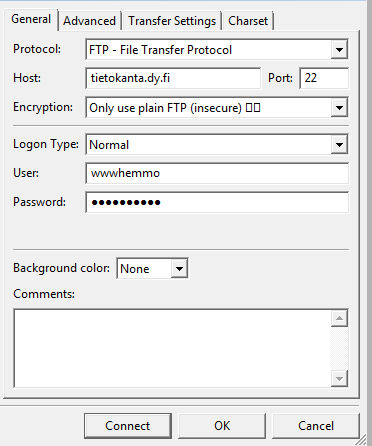
Task: Click the Password input field
Action: (217, 202)
